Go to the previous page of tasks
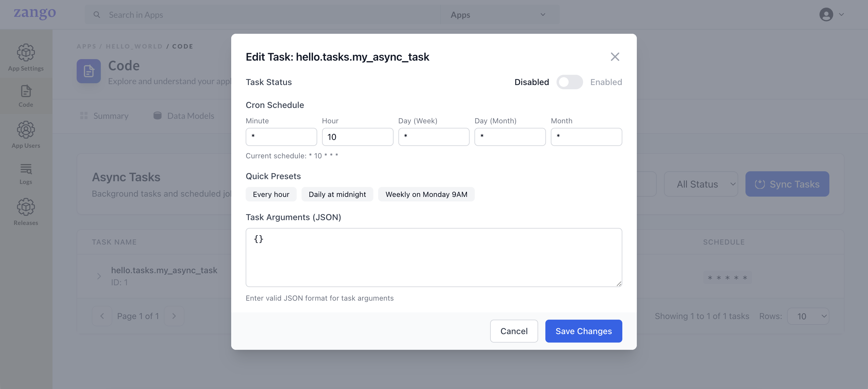 click(x=102, y=316)
